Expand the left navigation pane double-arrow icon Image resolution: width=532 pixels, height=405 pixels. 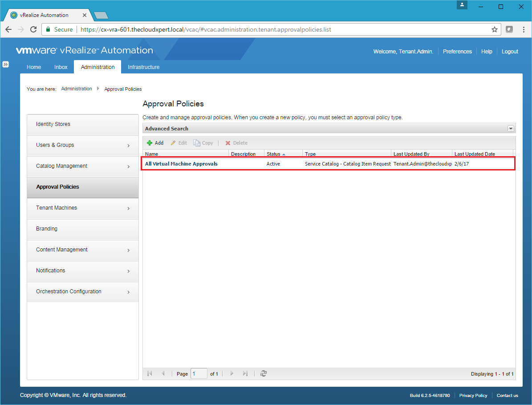5,65
